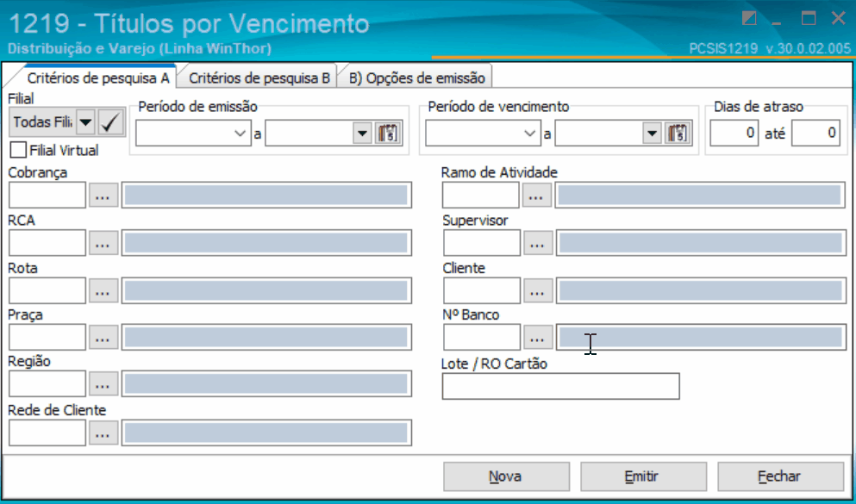Screen dimensions: 856x504
Task: Switch to Critérios de pesquisa A tab
Action: pos(99,78)
